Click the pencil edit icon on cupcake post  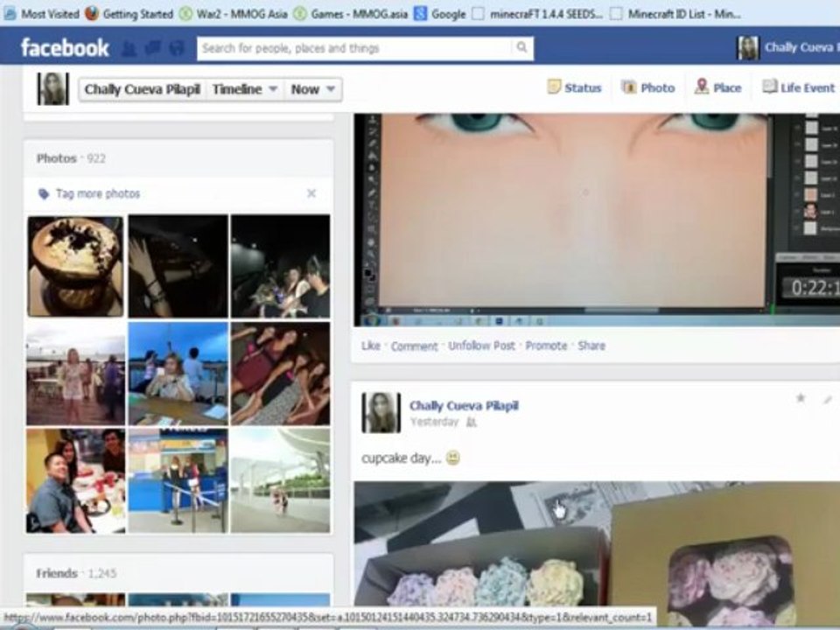pos(829,399)
